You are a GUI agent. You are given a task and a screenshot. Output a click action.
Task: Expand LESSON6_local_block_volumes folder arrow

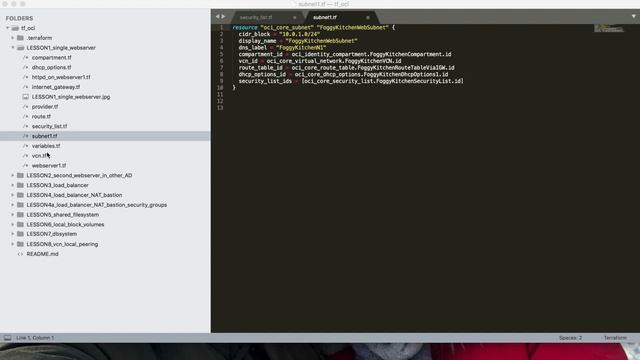(13, 224)
